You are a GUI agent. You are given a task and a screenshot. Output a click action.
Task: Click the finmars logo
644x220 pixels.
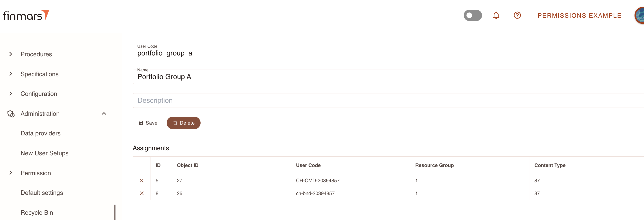tap(26, 15)
